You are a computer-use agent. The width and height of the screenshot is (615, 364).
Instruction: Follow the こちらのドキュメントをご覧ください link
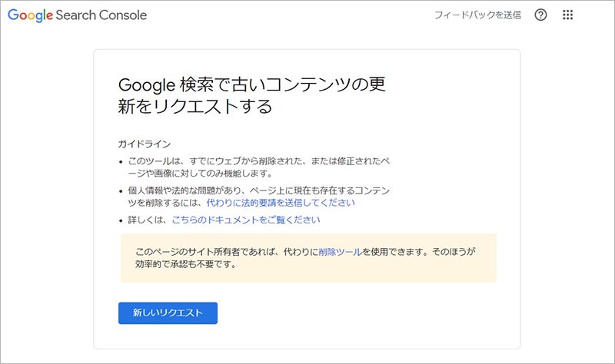[245, 220]
